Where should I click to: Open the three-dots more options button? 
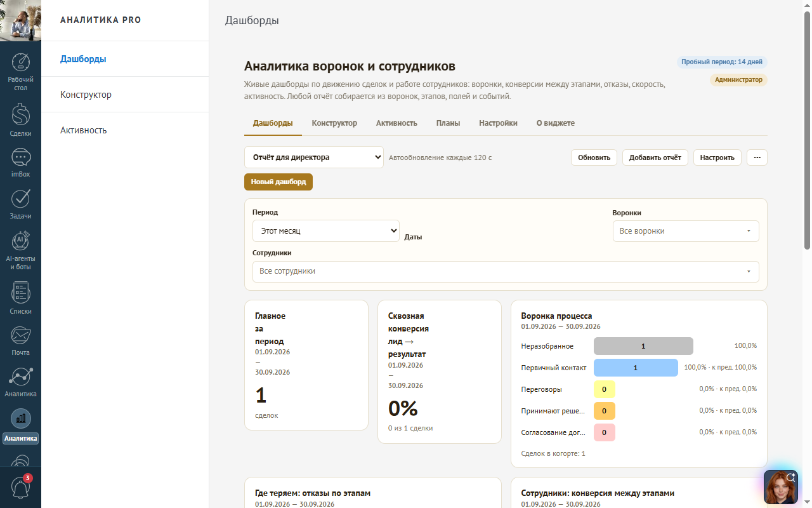[x=757, y=157]
